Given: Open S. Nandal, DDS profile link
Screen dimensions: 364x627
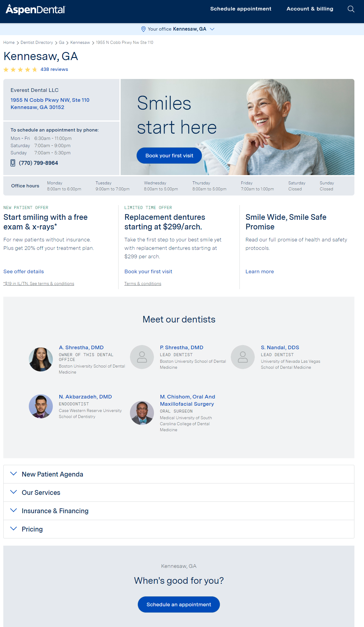Looking at the screenshot, I should 280,347.
